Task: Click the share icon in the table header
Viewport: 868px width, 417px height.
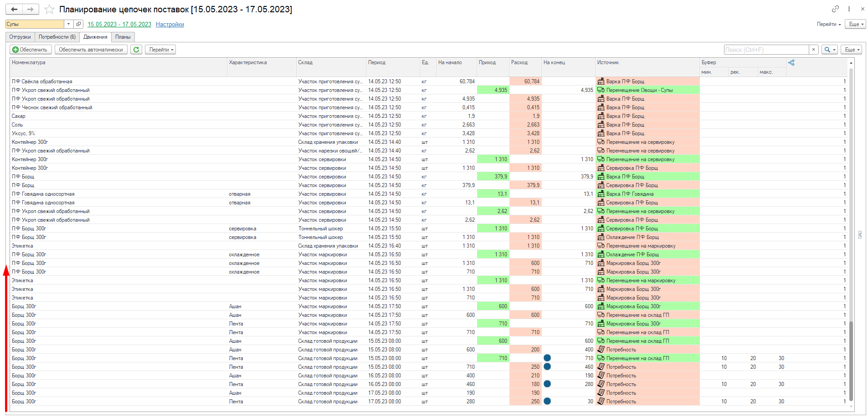Action: [791, 63]
